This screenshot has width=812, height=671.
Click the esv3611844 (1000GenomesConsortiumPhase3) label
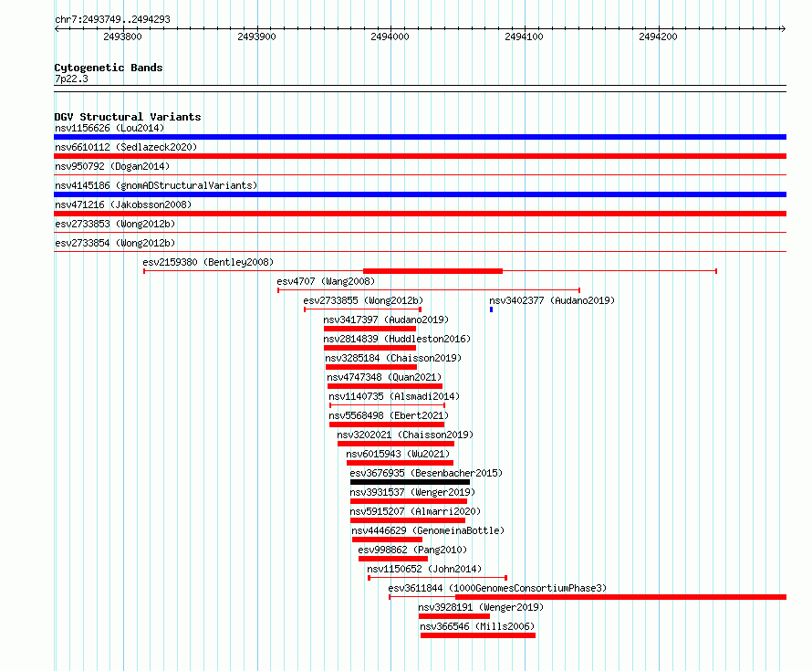(x=497, y=588)
